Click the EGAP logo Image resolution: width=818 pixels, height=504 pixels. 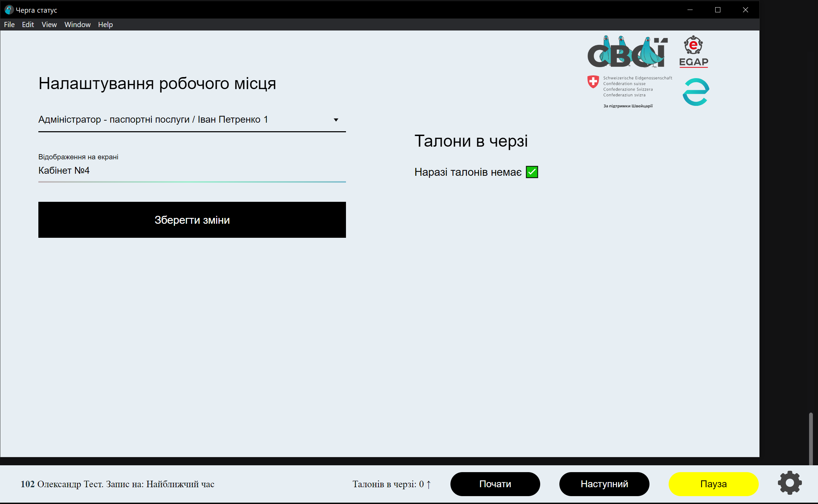[x=694, y=51]
